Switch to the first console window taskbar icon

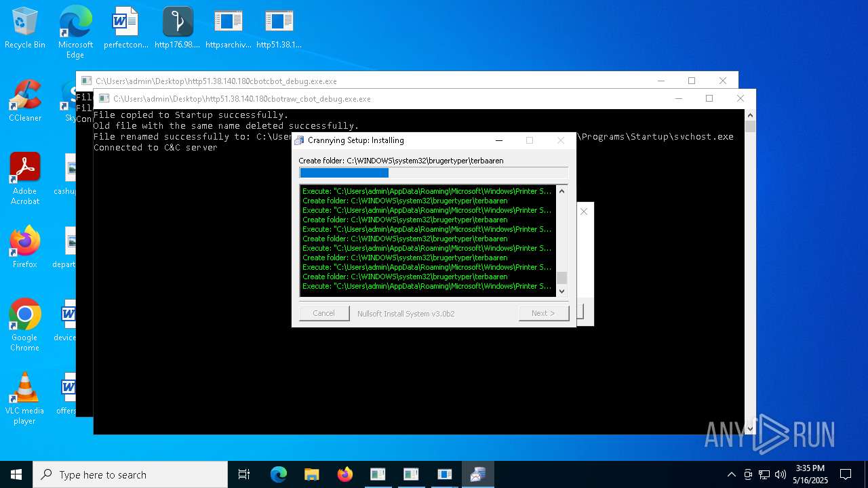tap(378, 474)
